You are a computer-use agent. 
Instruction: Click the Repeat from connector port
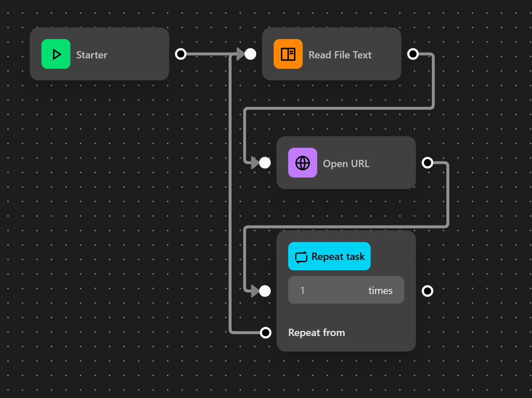click(x=266, y=332)
